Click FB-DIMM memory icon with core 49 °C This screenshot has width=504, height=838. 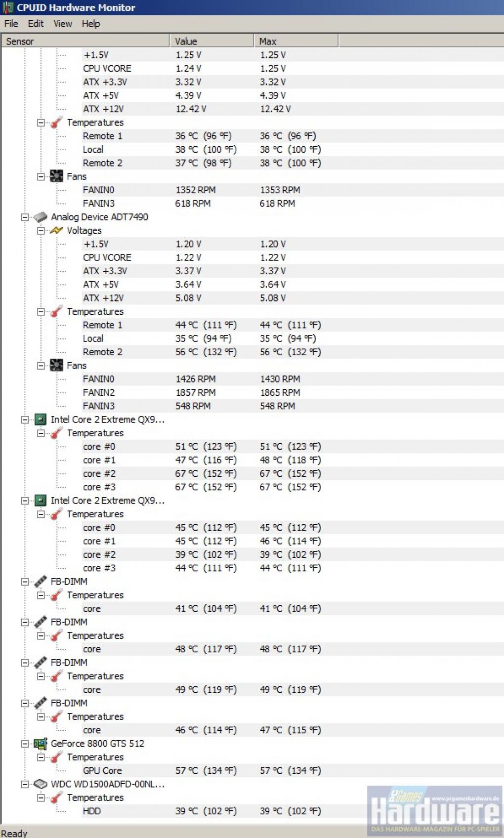coord(40,663)
